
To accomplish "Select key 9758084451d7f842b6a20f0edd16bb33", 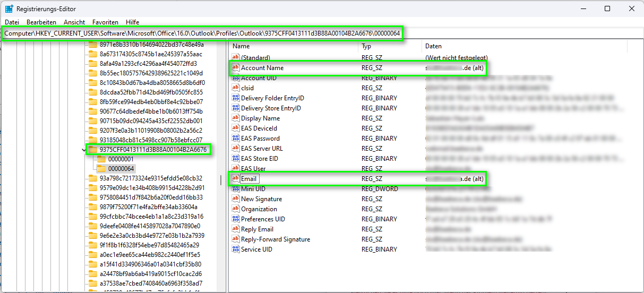I will [151, 197].
